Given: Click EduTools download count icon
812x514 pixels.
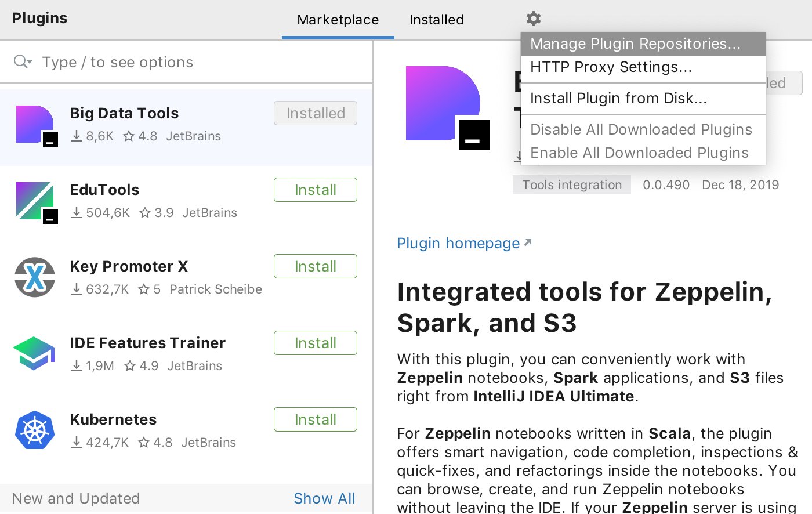Looking at the screenshot, I should 76,212.
